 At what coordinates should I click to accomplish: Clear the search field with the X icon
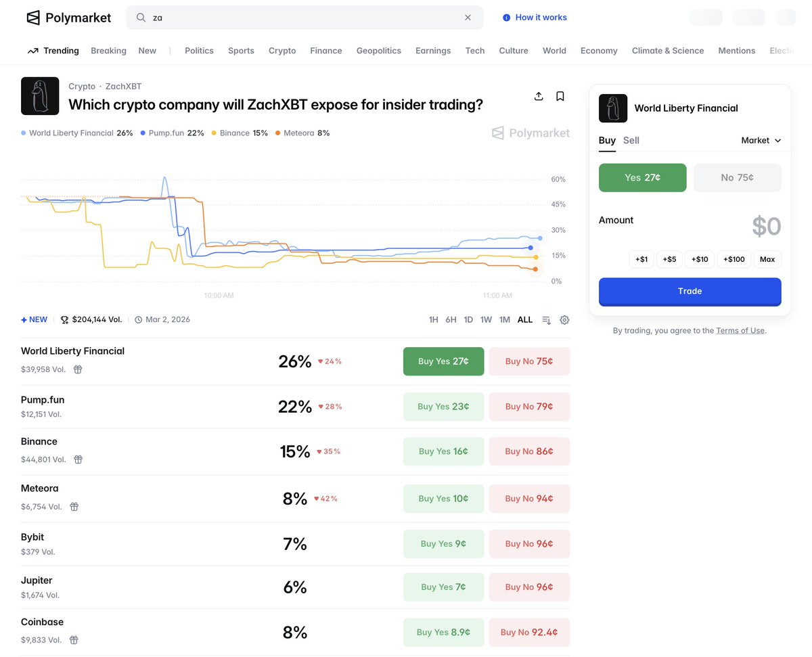(468, 18)
